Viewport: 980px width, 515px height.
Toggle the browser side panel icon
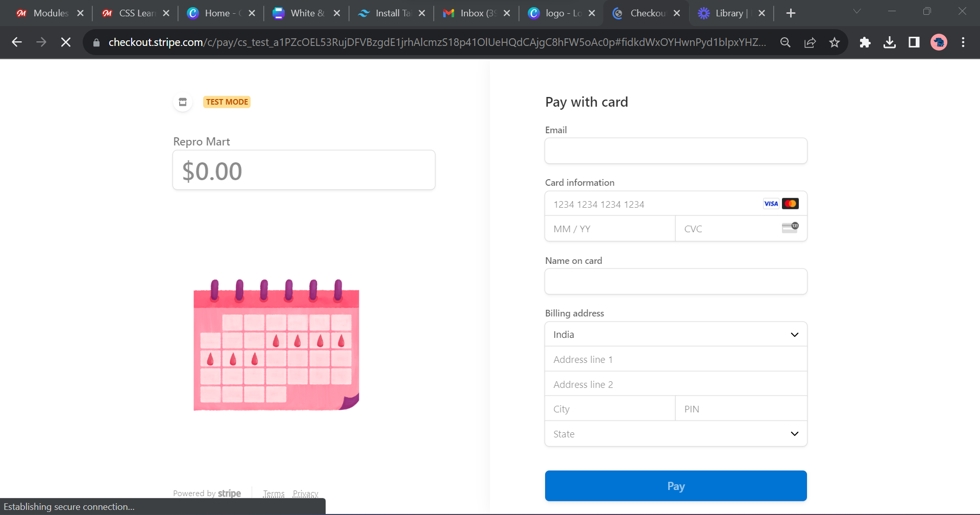click(x=914, y=42)
